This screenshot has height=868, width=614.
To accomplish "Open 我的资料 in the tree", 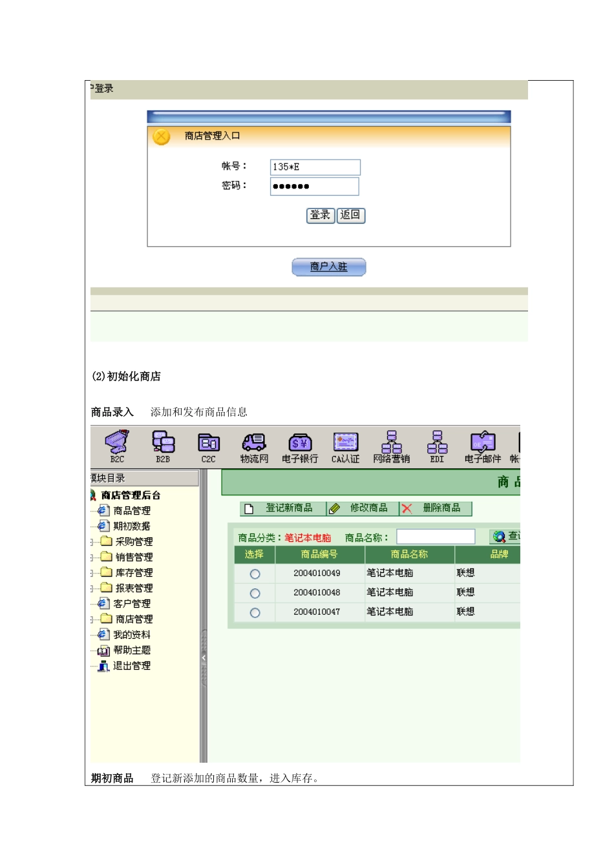I will [132, 634].
